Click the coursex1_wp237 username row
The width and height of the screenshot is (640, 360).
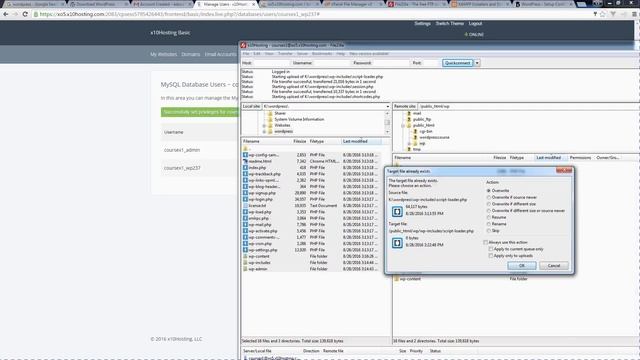pos(199,168)
